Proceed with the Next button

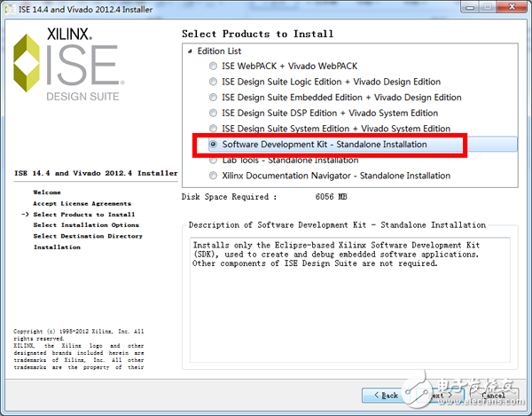(439, 394)
